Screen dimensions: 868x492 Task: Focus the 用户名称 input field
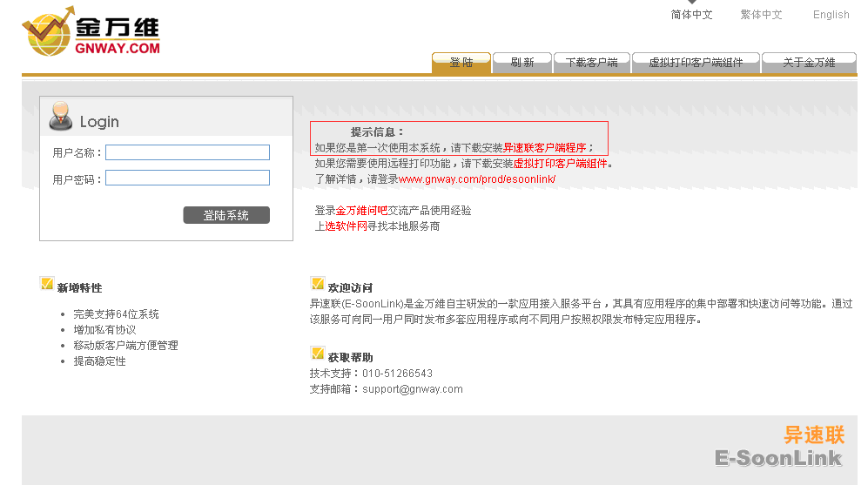(x=188, y=152)
